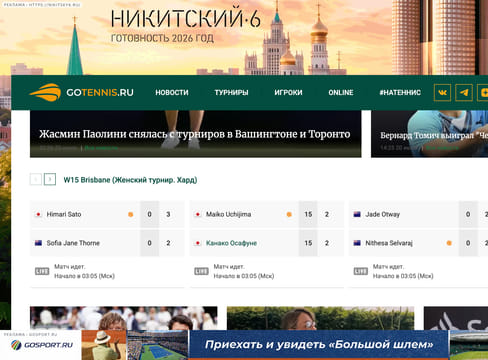
Task: Open Канако Осафуне player profile link
Action: 231,243
